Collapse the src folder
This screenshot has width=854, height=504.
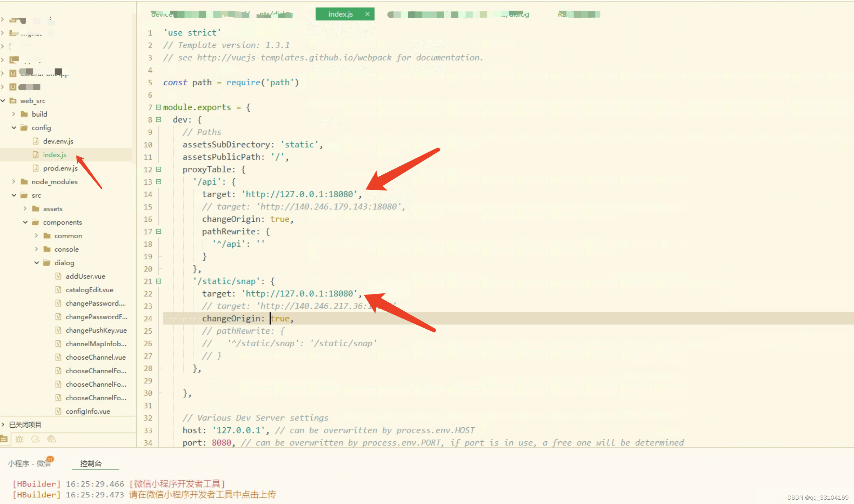click(x=14, y=195)
